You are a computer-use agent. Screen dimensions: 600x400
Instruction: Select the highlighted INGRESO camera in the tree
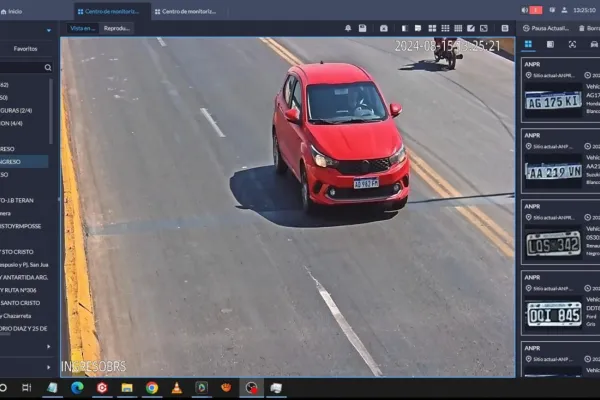click(24, 162)
